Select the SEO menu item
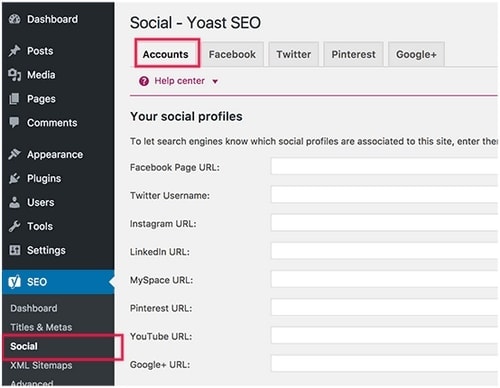The width and height of the screenshot is (500, 388). tap(58, 282)
